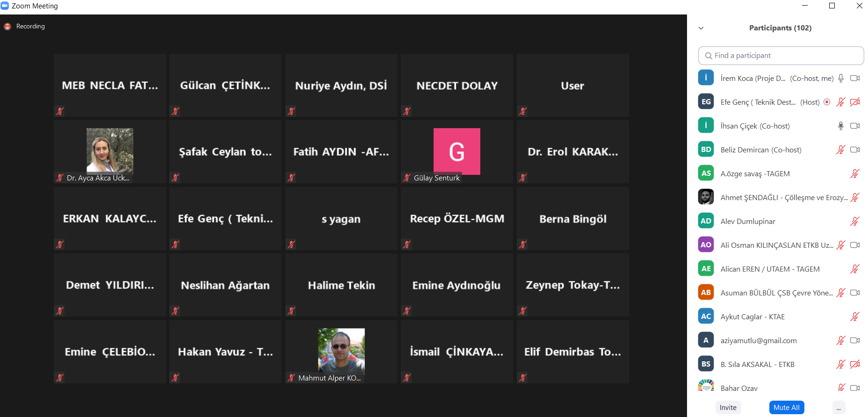868x417 pixels.
Task: Select the Berna Bingöl video tile
Action: pyautogui.click(x=573, y=218)
